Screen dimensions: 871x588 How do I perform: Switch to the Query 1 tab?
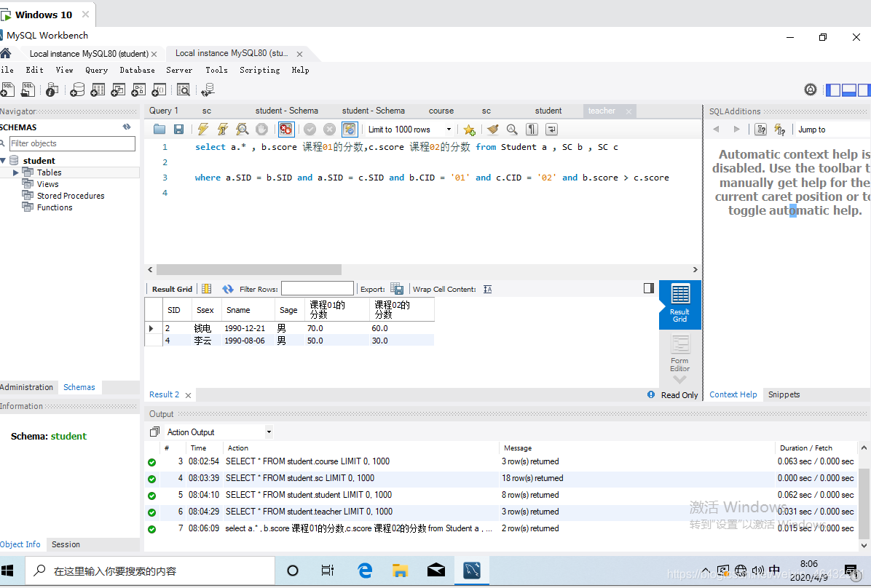coord(164,111)
